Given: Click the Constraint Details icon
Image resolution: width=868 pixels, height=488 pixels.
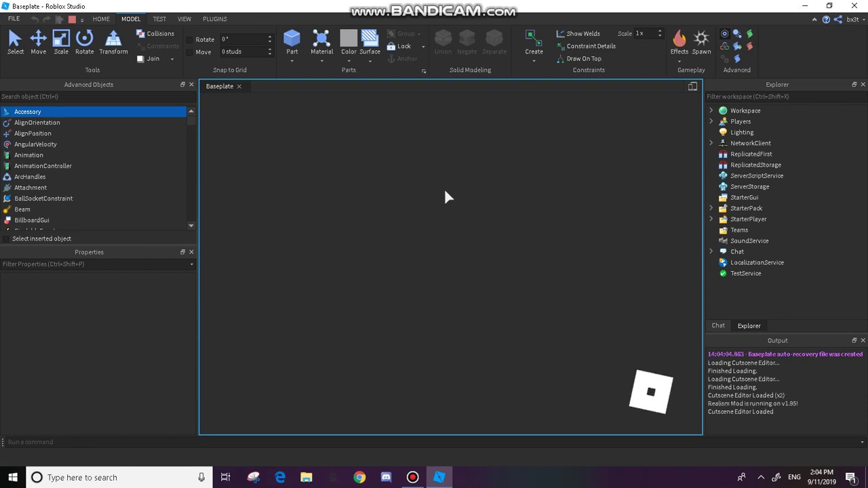Looking at the screenshot, I should point(561,46).
